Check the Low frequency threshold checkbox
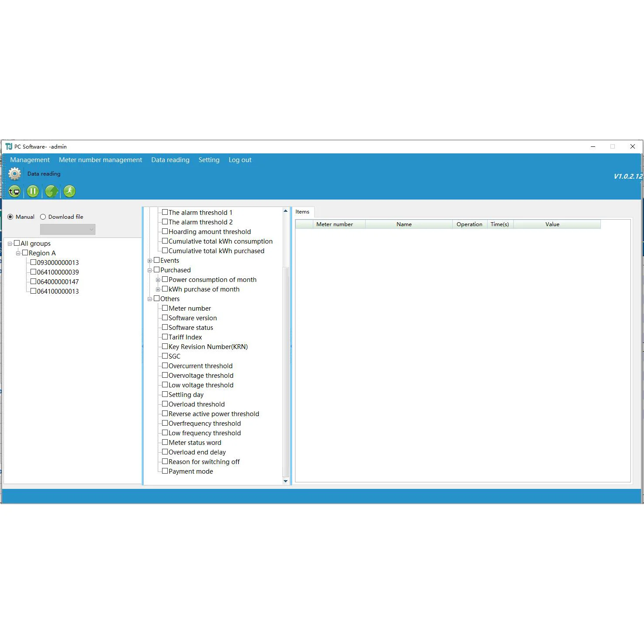 click(x=165, y=433)
